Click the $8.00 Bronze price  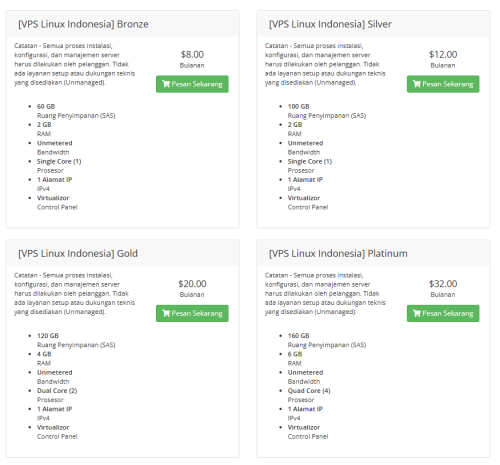point(192,54)
